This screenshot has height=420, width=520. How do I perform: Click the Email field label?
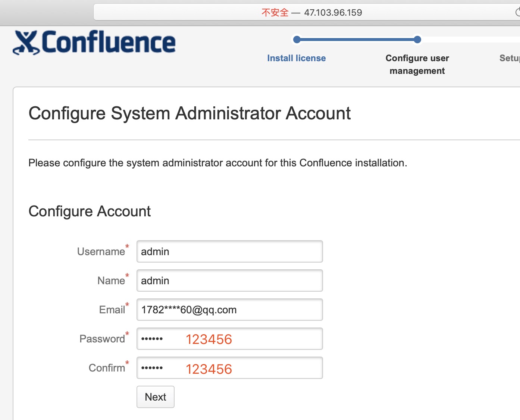pos(112,310)
